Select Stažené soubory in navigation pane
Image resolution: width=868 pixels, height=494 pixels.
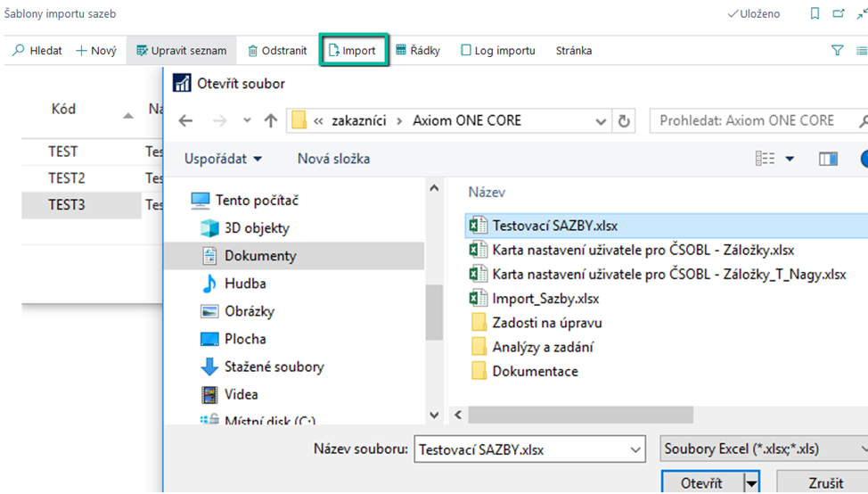click(274, 366)
